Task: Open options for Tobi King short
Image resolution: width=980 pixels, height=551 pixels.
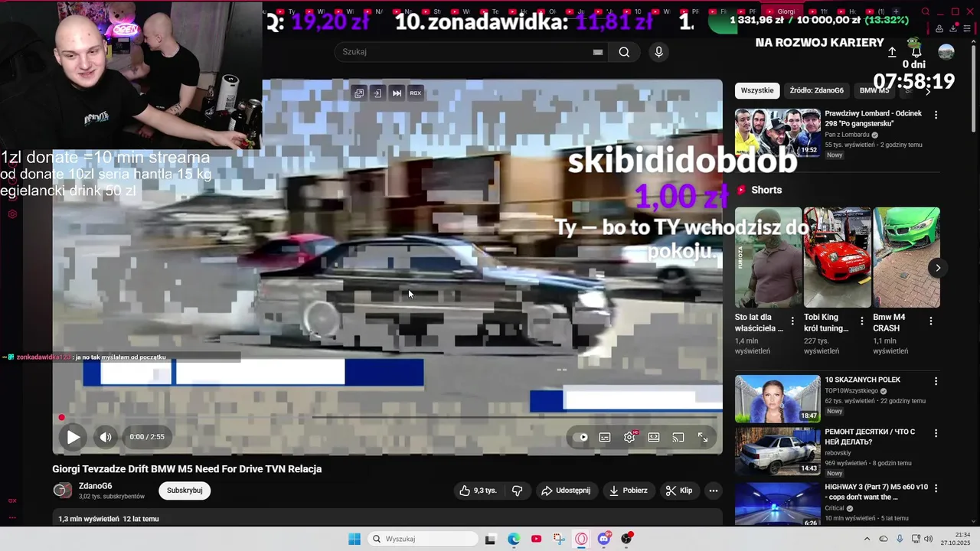Action: pyautogui.click(x=862, y=321)
